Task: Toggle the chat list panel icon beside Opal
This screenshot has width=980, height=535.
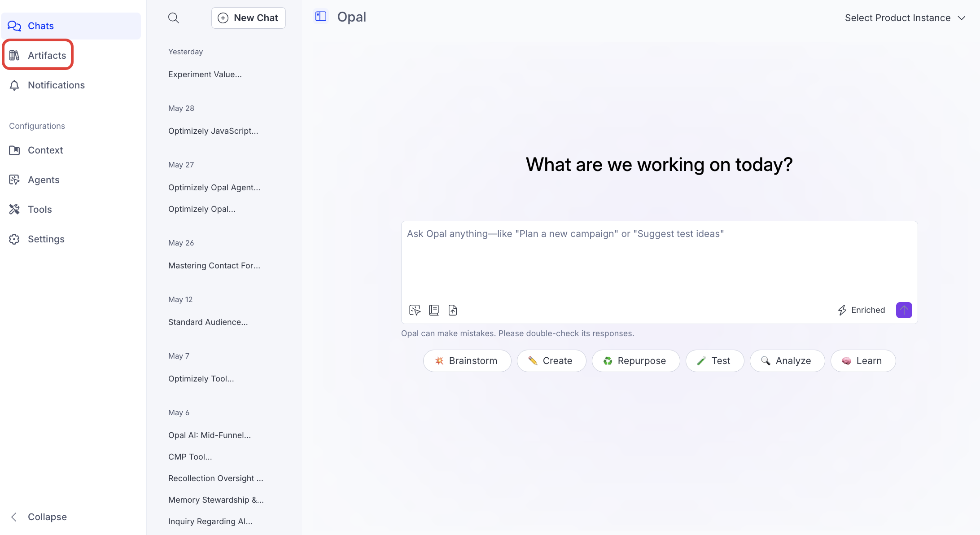Action: tap(321, 17)
